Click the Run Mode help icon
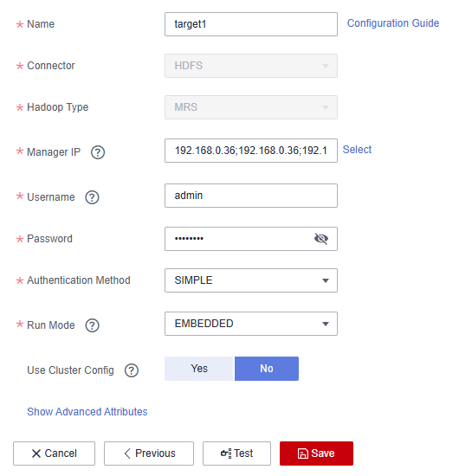The height and width of the screenshot is (476, 472). pos(92,325)
